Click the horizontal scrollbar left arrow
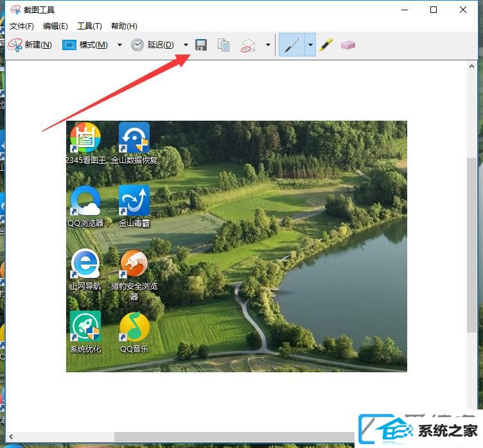The height and width of the screenshot is (448, 483). coord(11,436)
